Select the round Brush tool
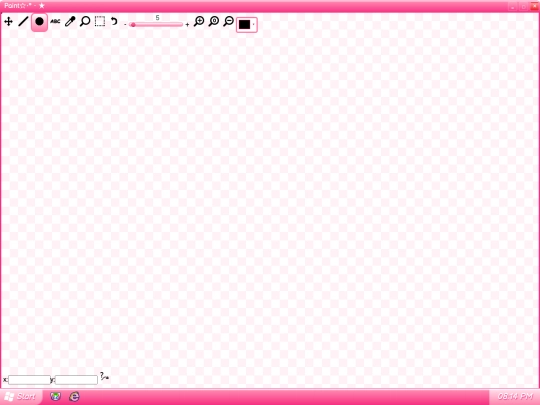The width and height of the screenshot is (540, 405). click(39, 22)
